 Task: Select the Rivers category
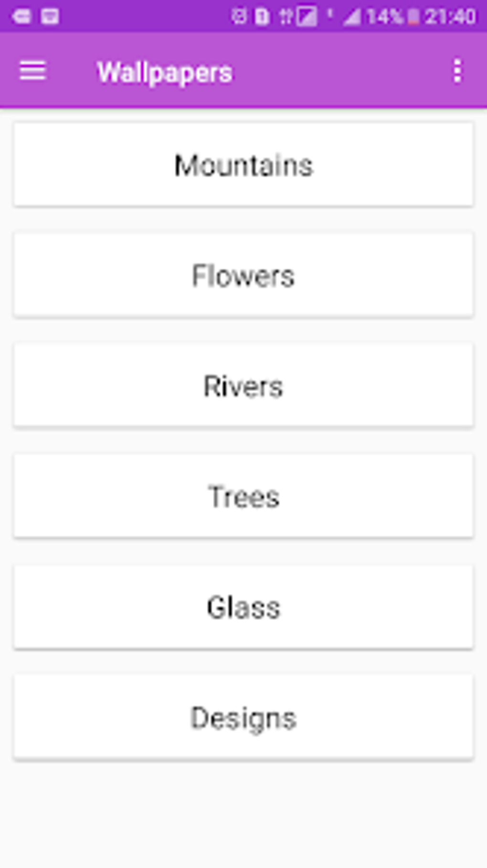(243, 386)
